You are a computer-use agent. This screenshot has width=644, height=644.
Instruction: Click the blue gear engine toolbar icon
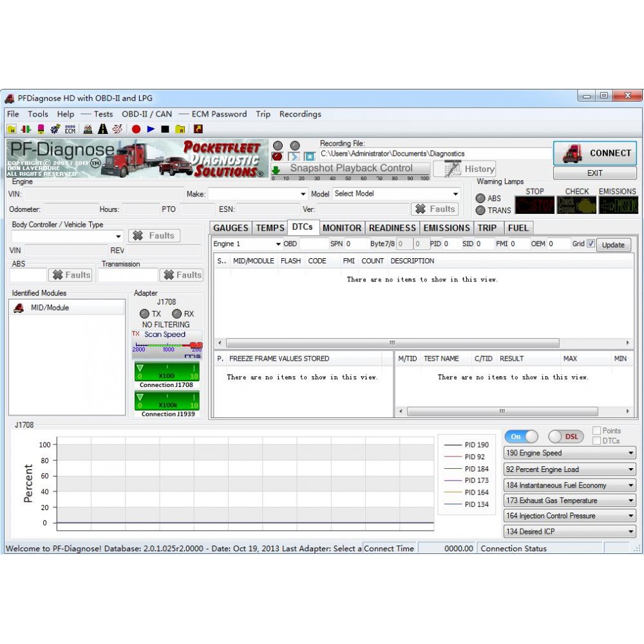[55, 129]
